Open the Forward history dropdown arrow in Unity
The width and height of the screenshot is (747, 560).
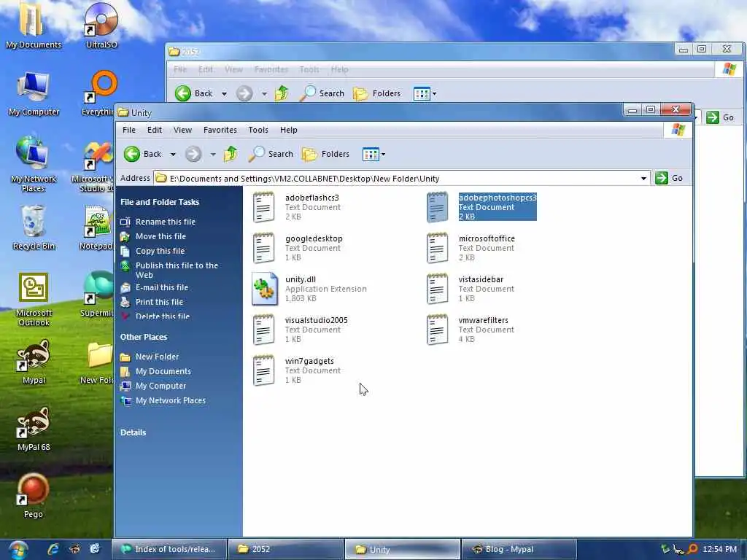213,155
